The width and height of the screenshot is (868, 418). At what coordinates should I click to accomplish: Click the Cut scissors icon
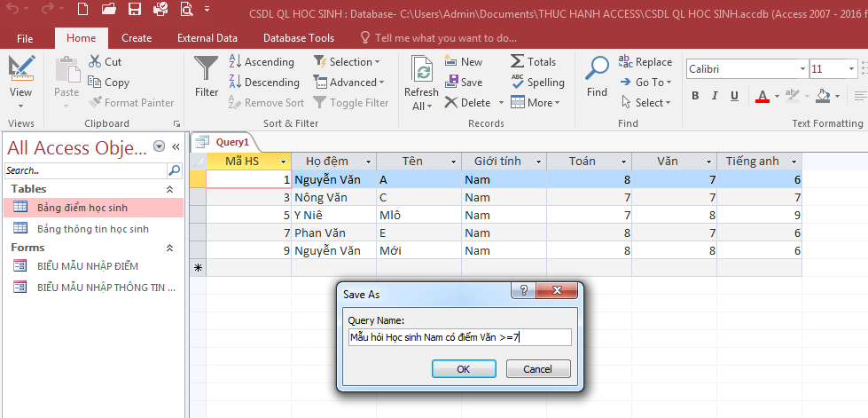tap(95, 61)
